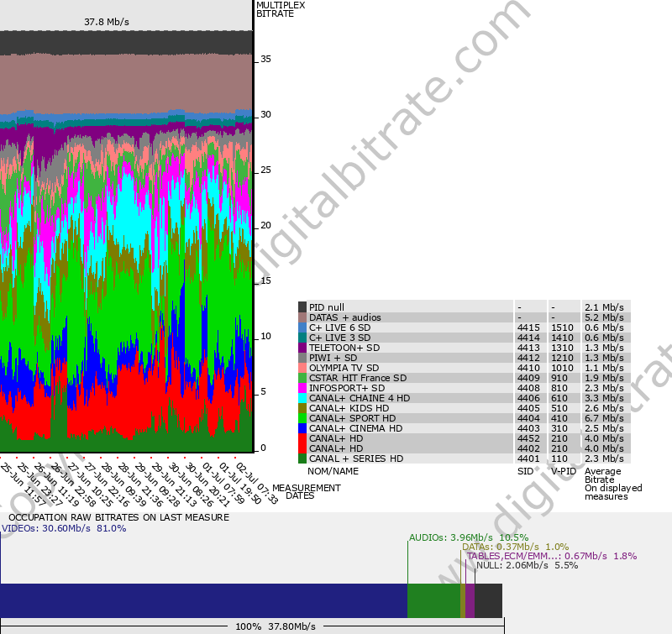Click the 3.3 Mb/s average bitrate
Viewport: 672px width, 634px height.
[604, 398]
